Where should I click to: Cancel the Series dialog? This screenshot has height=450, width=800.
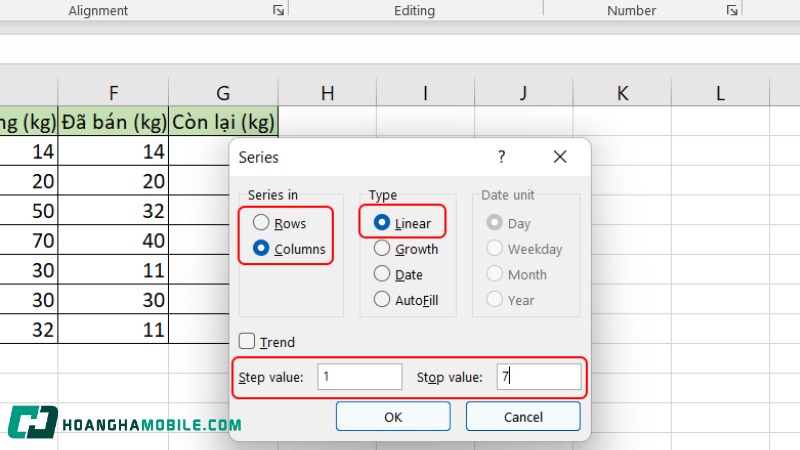[523, 416]
